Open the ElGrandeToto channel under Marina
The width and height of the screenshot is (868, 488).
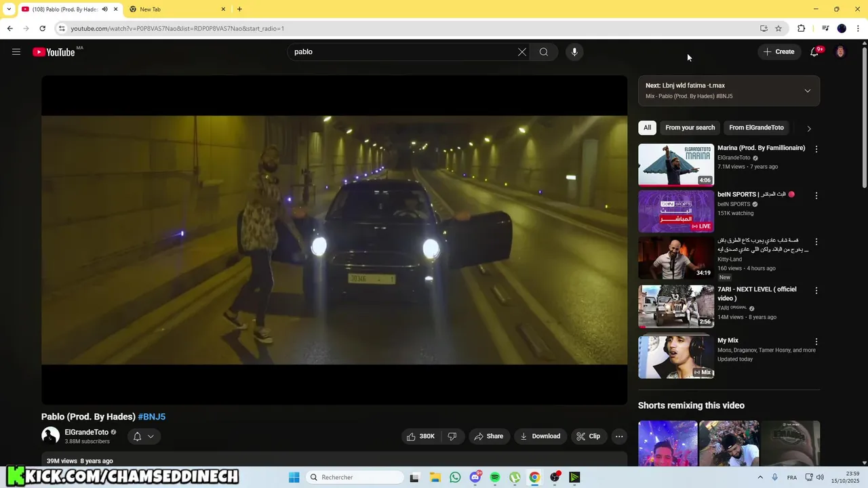(734, 158)
